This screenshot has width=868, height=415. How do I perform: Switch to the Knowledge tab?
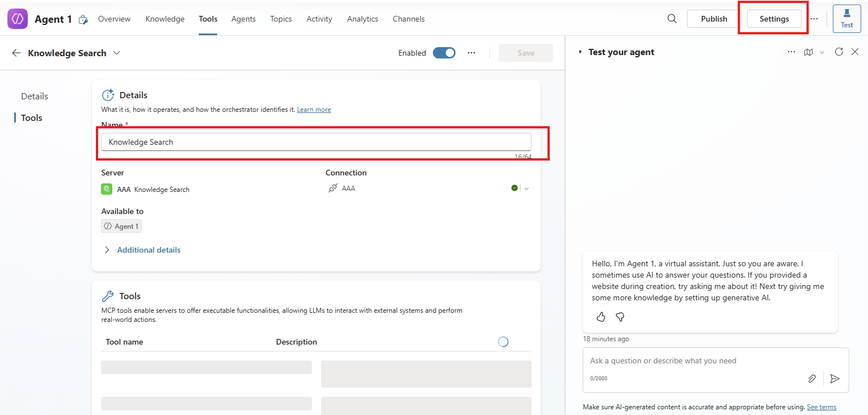[165, 19]
